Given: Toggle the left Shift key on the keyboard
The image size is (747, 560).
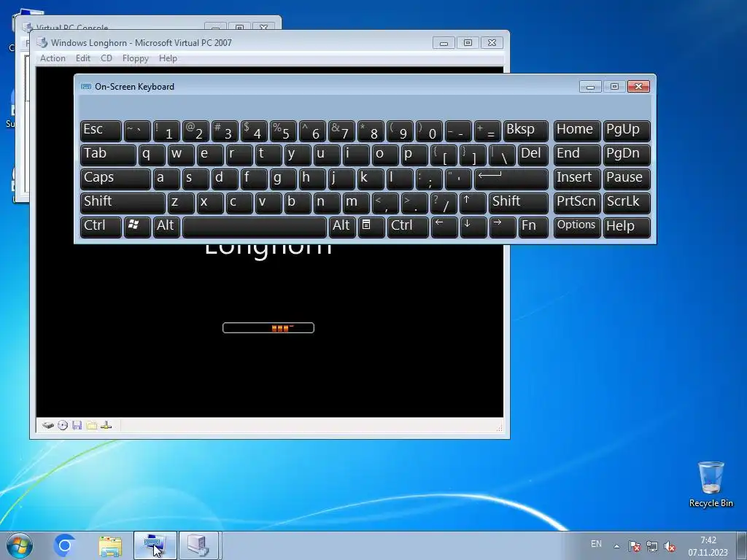Looking at the screenshot, I should [123, 203].
